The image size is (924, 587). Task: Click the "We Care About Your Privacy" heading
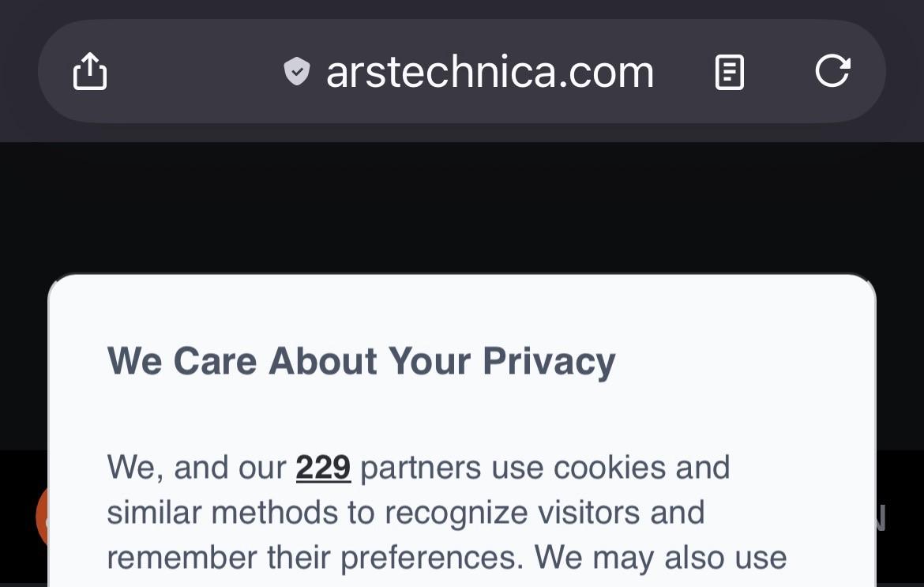point(361,361)
